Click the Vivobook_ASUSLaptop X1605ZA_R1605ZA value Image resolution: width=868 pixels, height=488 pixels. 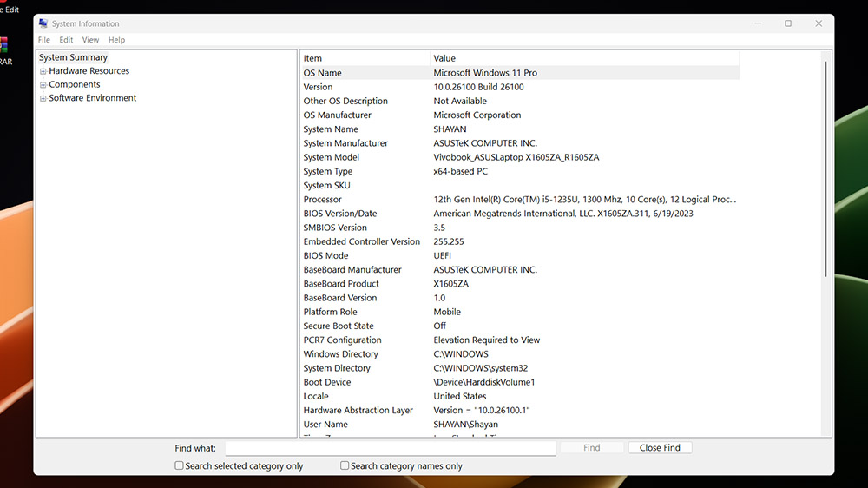(516, 157)
